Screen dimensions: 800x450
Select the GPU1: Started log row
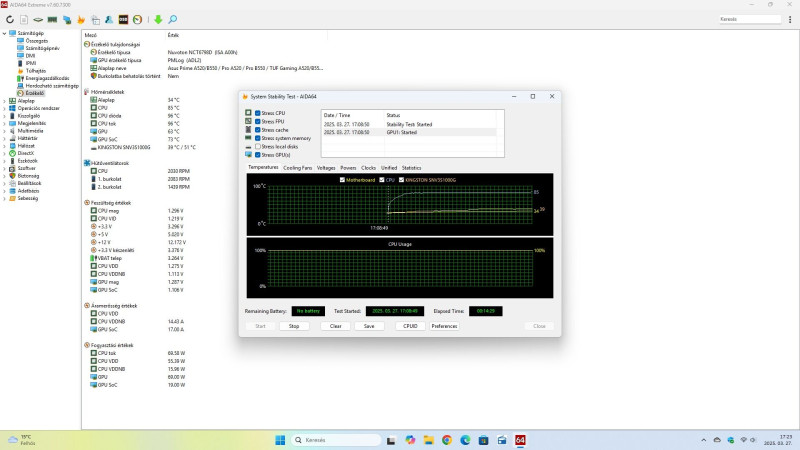409,132
